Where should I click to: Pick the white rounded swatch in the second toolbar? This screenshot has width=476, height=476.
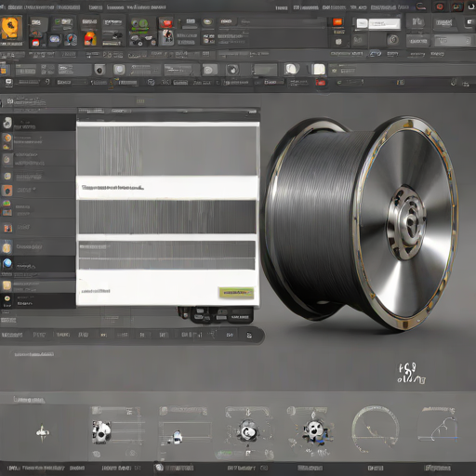tap(292, 69)
